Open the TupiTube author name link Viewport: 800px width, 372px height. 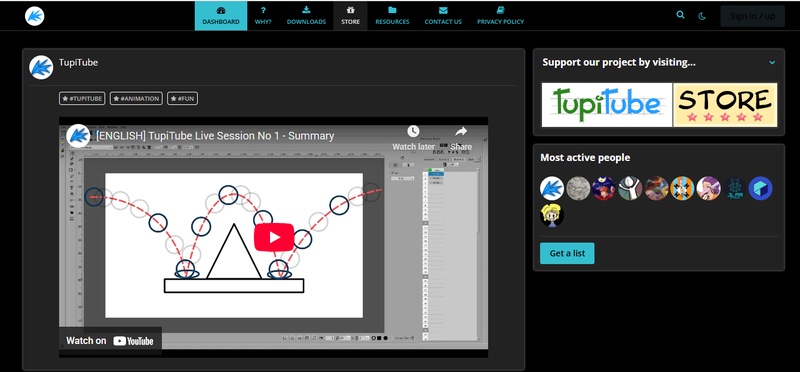[x=78, y=62]
